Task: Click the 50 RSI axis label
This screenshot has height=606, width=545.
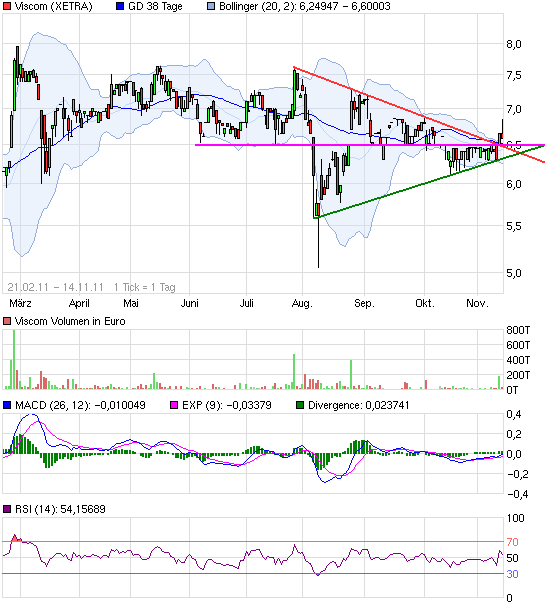Action: pos(512,558)
